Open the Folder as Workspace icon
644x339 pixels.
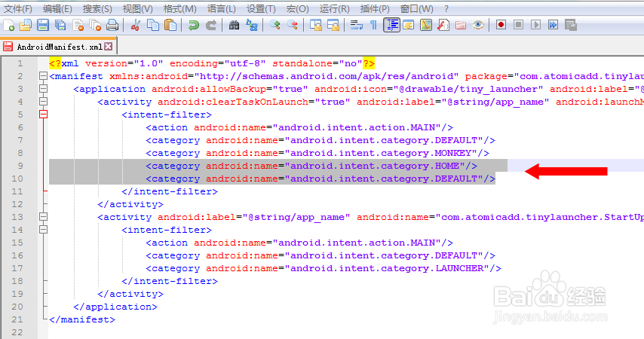461,25
